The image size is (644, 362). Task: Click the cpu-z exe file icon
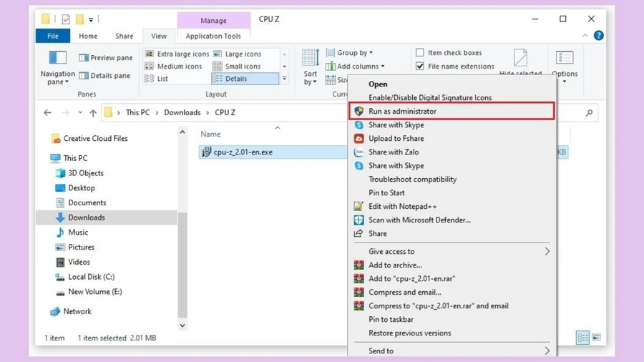(206, 152)
